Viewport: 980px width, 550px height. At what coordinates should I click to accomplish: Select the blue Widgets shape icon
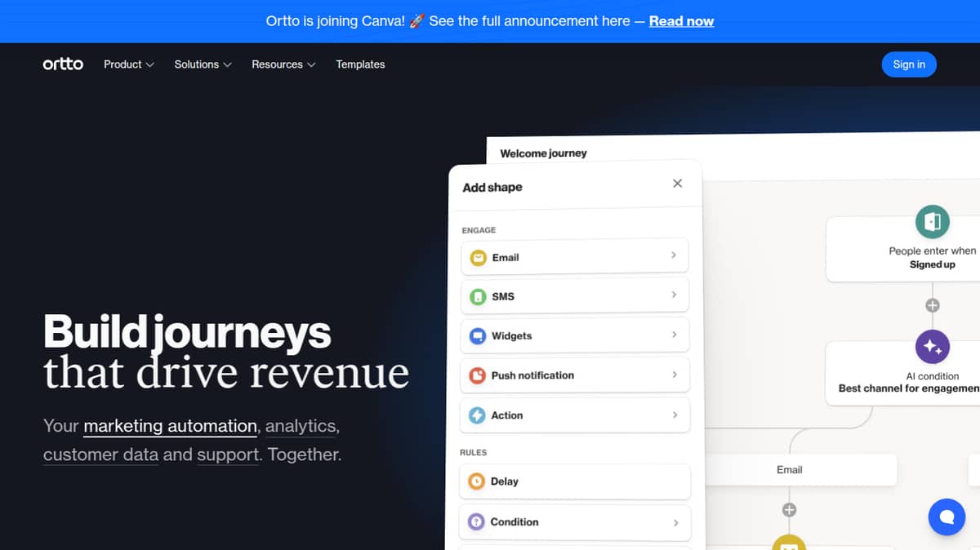[x=478, y=336]
